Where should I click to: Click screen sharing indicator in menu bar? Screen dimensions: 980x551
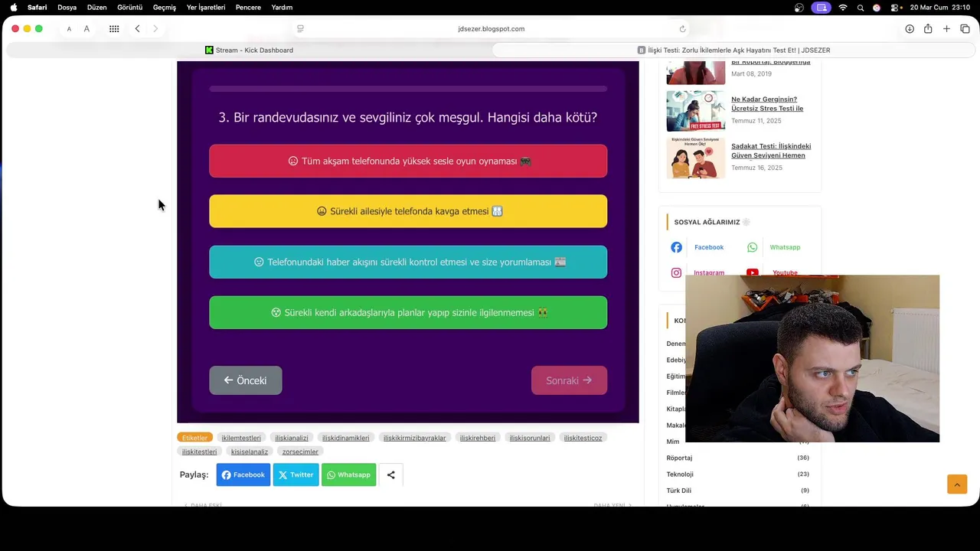point(822,7)
